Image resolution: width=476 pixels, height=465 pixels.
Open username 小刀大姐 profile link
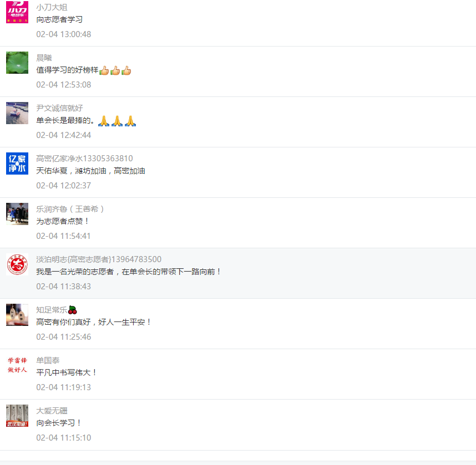(x=52, y=7)
